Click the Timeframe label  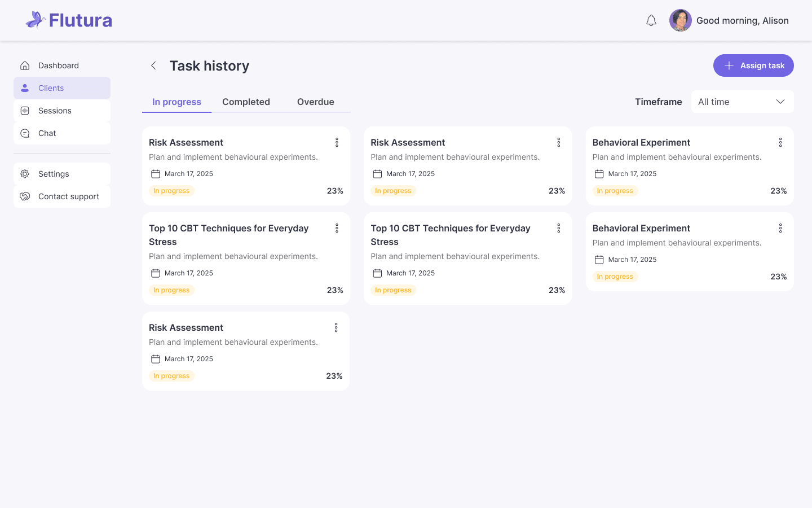(658, 102)
